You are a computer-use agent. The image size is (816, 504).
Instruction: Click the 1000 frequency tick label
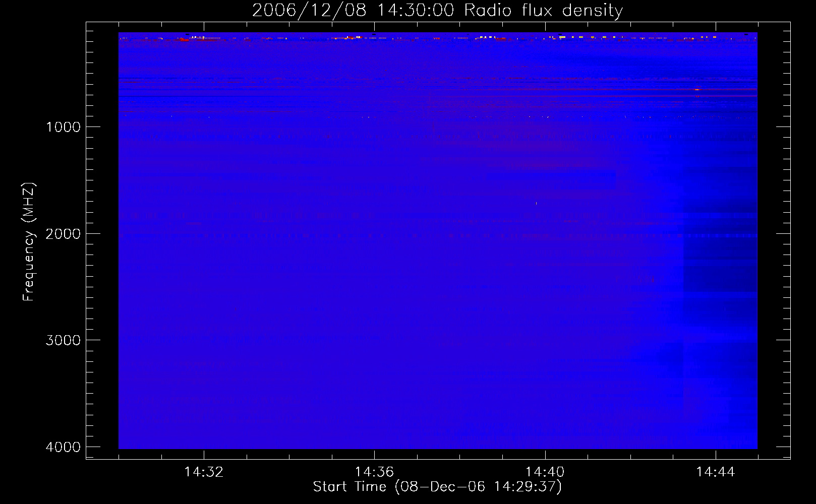(63, 127)
